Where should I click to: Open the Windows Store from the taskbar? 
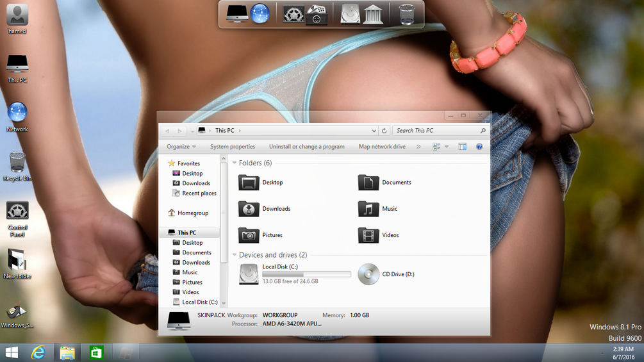click(96, 352)
